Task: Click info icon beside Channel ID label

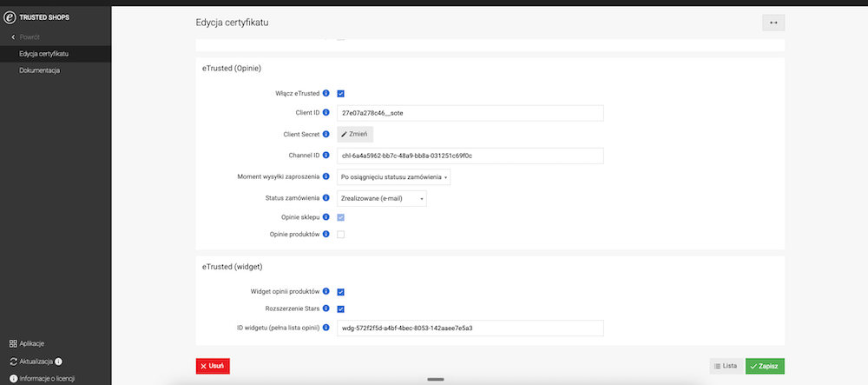Action: [326, 155]
